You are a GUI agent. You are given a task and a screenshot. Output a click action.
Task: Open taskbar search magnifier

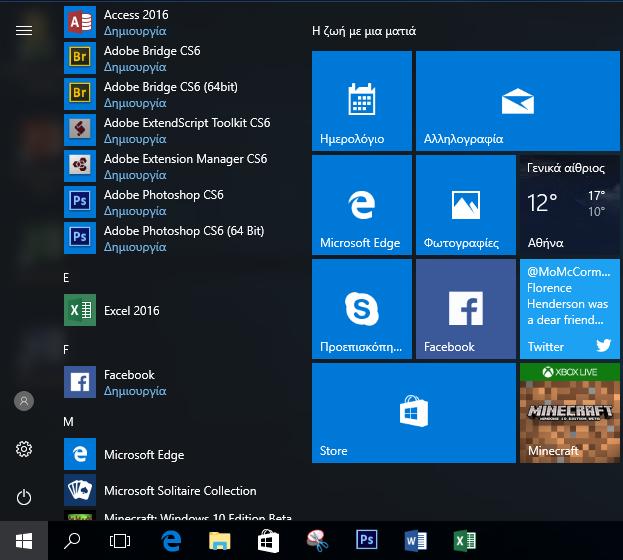(72, 541)
